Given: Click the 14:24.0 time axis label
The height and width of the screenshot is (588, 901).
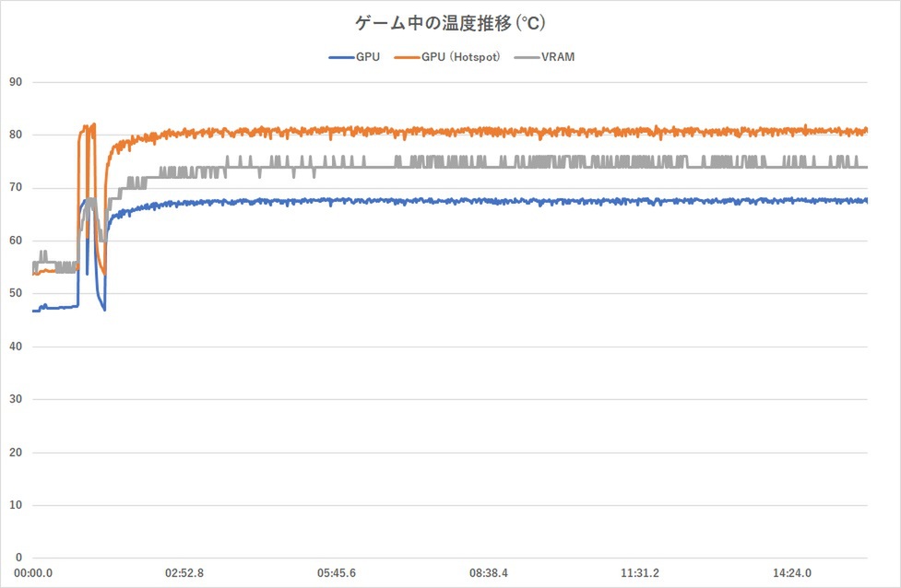Looking at the screenshot, I should [792, 573].
